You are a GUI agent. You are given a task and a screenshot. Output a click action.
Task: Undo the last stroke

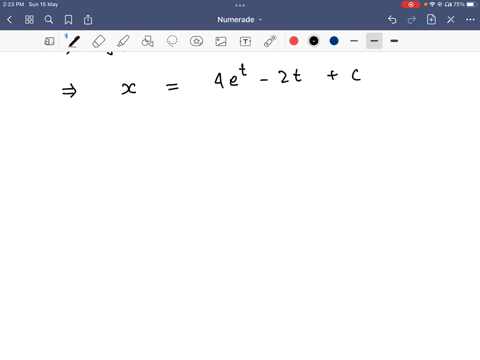coord(392,20)
